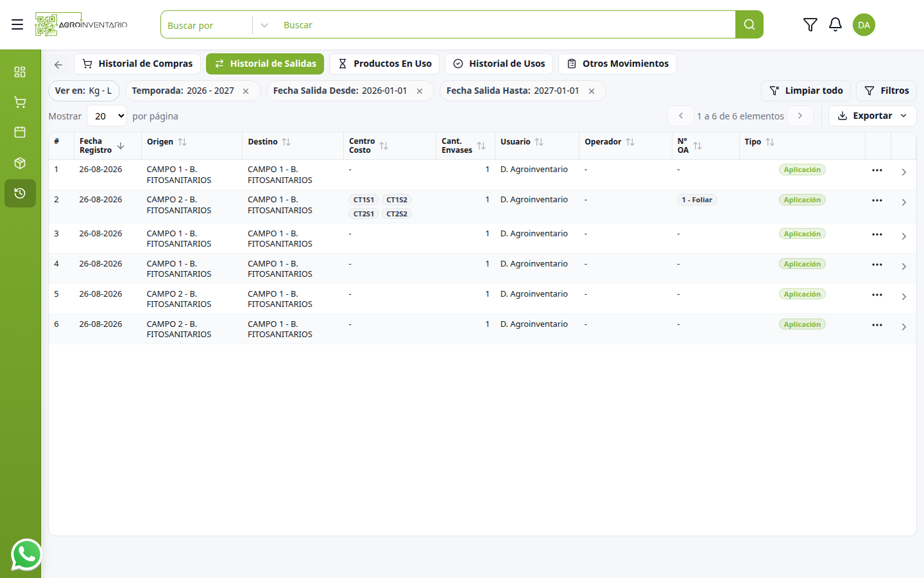Open the three-dot menu for row 1
The width and height of the screenshot is (924, 578).
tap(877, 170)
